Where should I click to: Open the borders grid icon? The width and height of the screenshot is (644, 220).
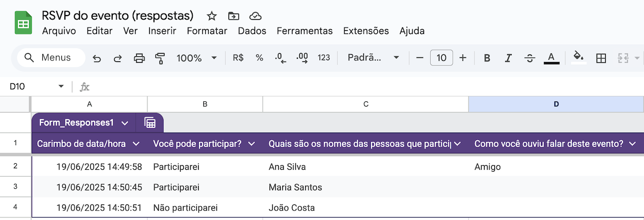point(601,58)
